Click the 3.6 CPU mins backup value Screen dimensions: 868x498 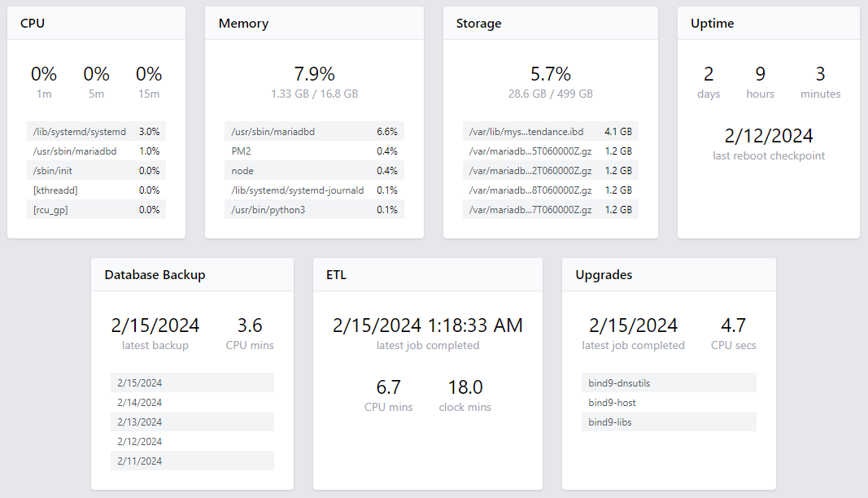pos(250,325)
